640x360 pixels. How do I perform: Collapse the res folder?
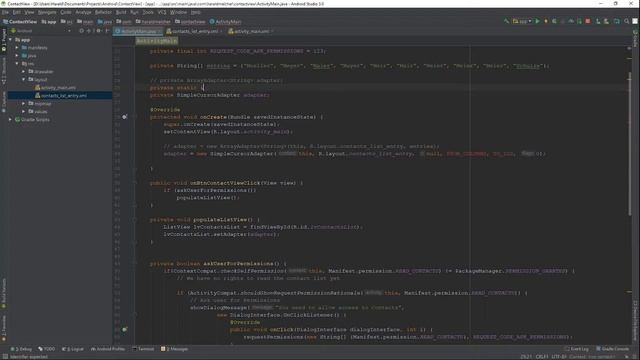point(17,64)
